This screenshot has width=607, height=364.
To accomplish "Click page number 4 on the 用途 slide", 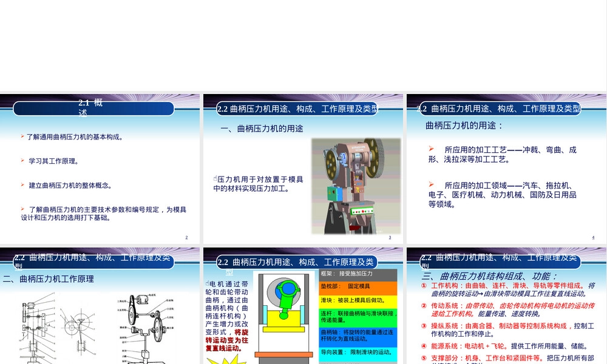I will [x=593, y=237].
